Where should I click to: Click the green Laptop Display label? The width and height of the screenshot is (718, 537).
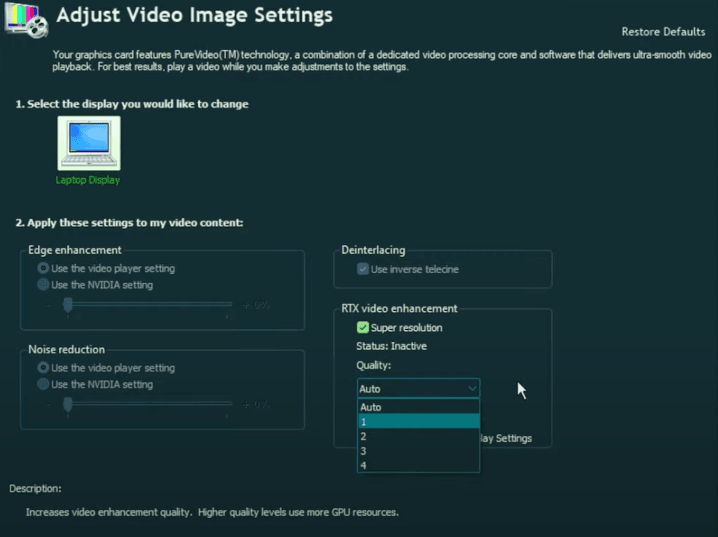click(89, 181)
